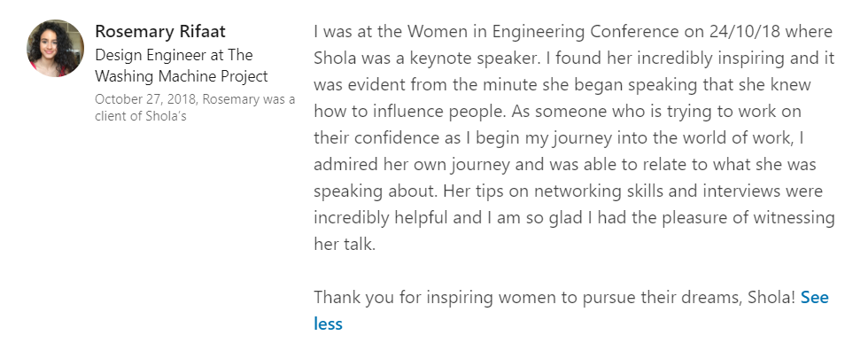The height and width of the screenshot is (351, 868).
Task: Click the phrase client of Shola's
Action: pyautogui.click(x=140, y=116)
